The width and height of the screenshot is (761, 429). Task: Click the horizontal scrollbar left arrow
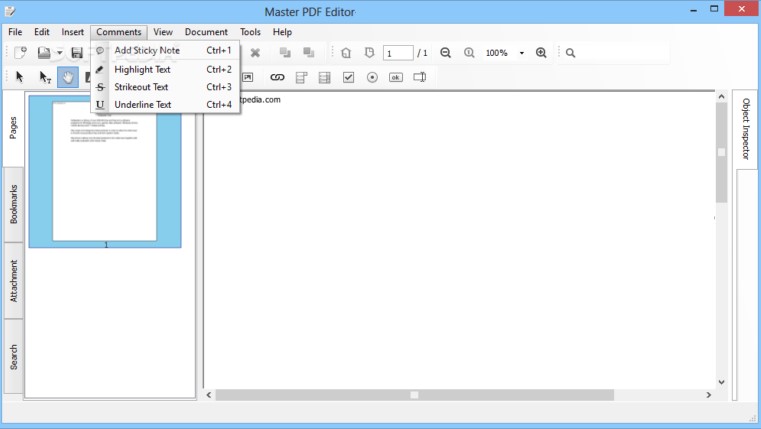(209, 395)
